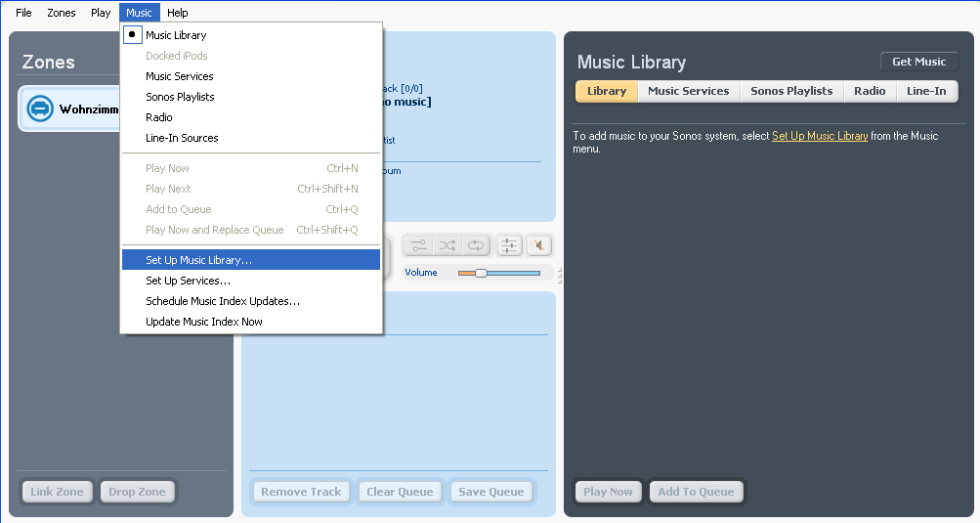
Task: Choose Line-In Sources menu entry
Action: coord(251,138)
